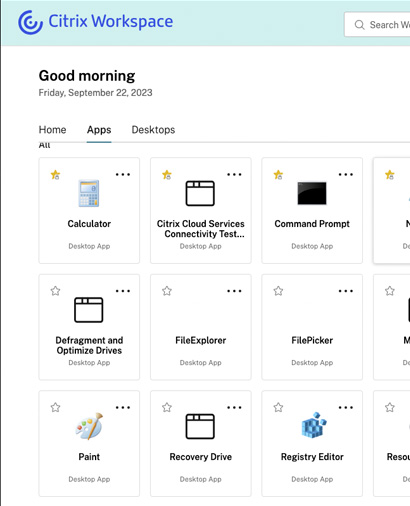
Task: Click the Registry Editor title text
Action: [312, 457]
